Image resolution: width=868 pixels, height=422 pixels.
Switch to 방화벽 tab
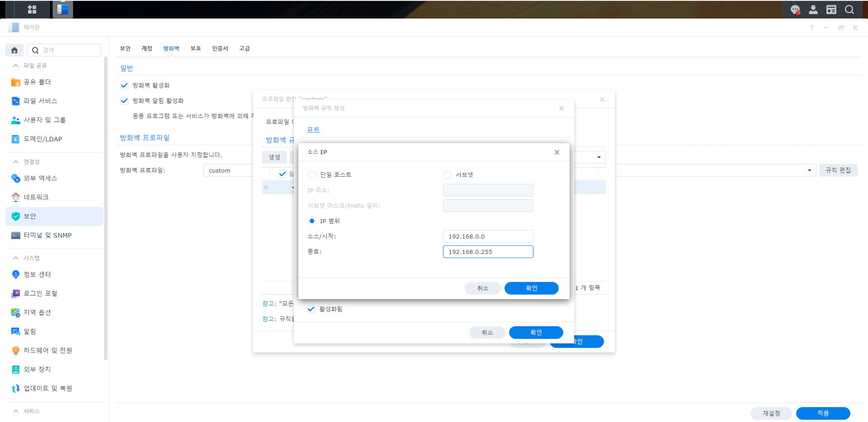[171, 49]
